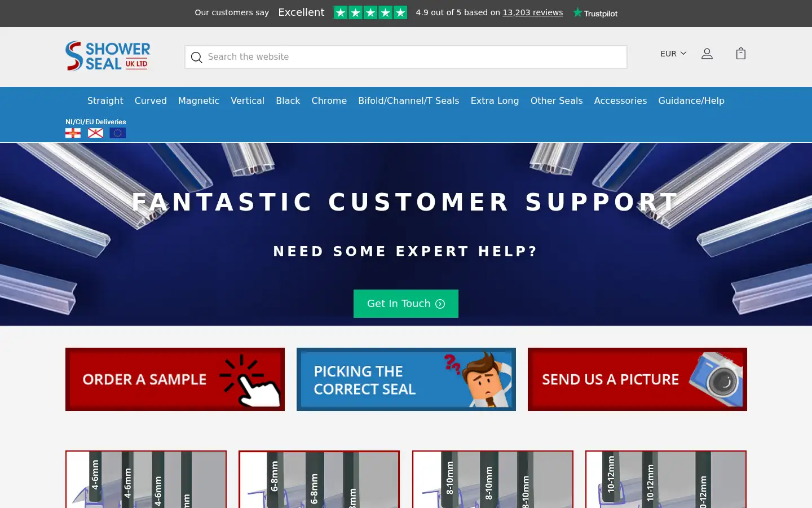Open the Vertical seals menu

pyautogui.click(x=248, y=100)
